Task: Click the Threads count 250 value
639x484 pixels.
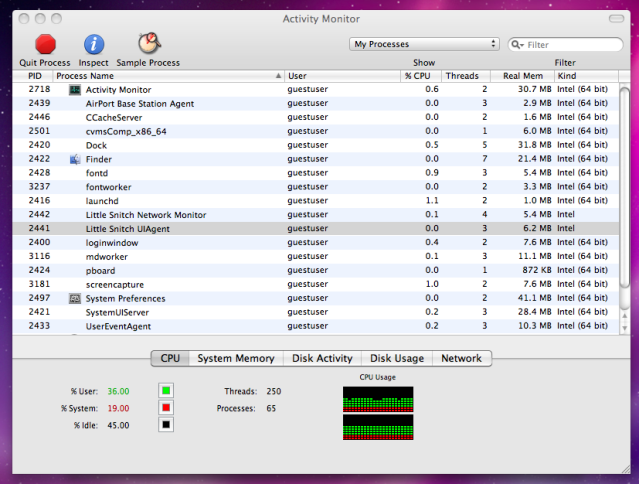Action: tap(273, 391)
